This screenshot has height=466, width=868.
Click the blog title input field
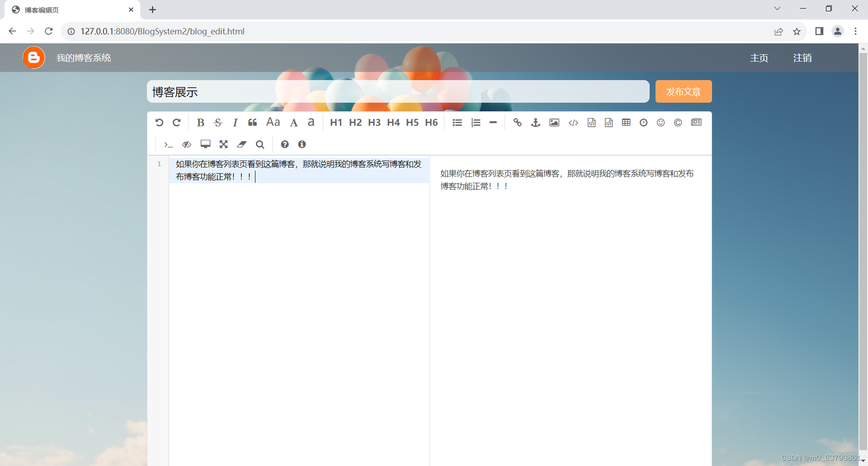(398, 91)
